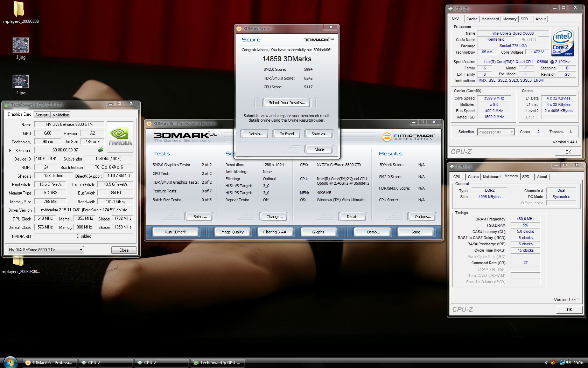Click Options button under Results
Screen dimensions: 588x368
click(422, 217)
